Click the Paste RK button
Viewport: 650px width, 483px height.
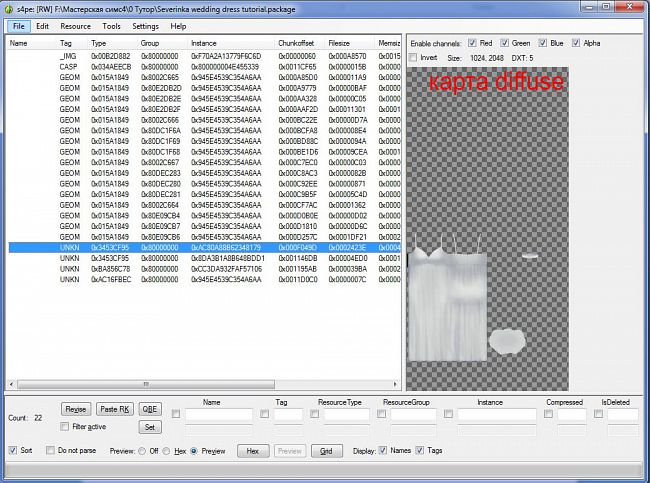click(x=114, y=409)
